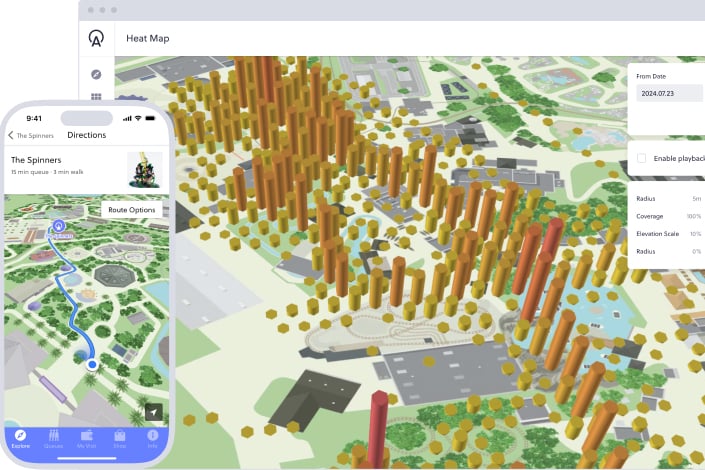705x470 pixels.
Task: Tap the destination pin on phone map
Action: click(58, 229)
